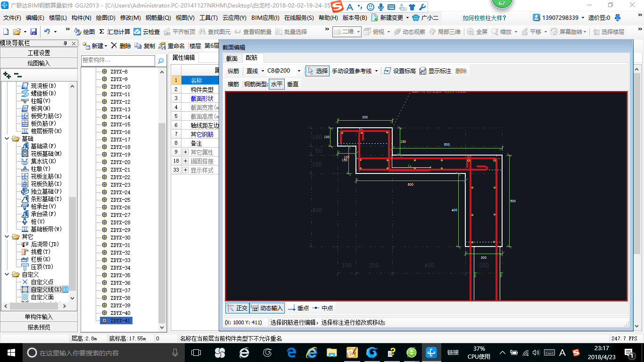644x362 pixels.
Task: Click 设置标高 set elevation tool
Action: pyautogui.click(x=400, y=71)
